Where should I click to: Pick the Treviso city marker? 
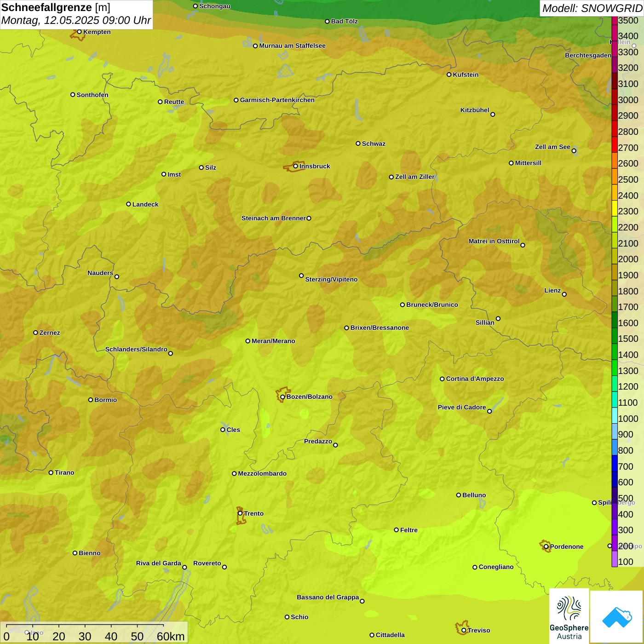click(x=464, y=630)
